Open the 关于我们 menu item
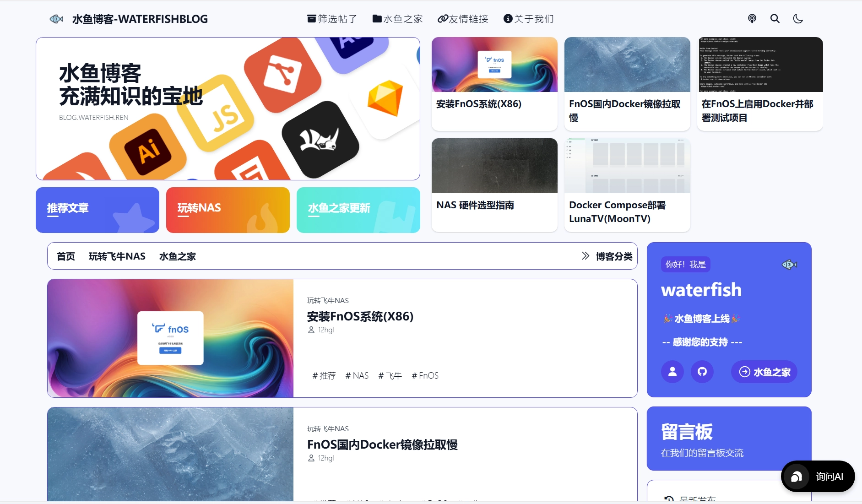 529,19
